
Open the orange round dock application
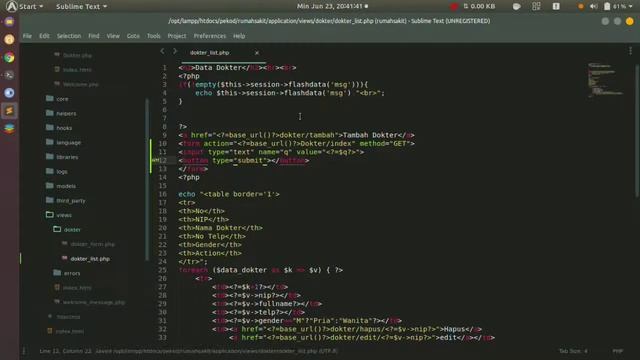9,39
